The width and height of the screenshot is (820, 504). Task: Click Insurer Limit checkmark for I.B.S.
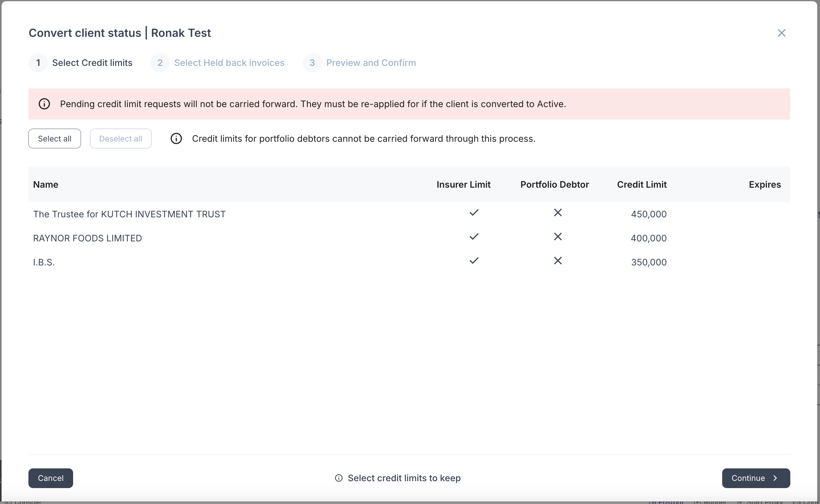pyautogui.click(x=474, y=261)
